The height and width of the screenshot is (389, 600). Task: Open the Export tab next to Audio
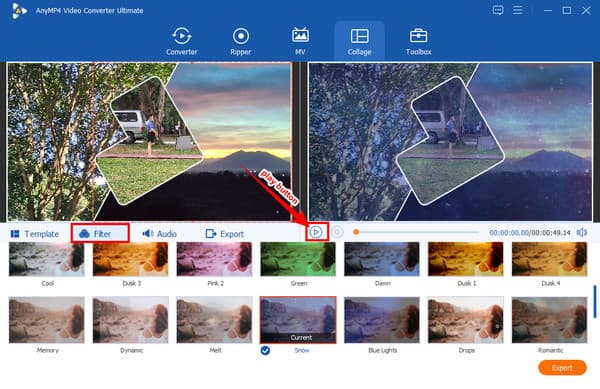pos(225,233)
